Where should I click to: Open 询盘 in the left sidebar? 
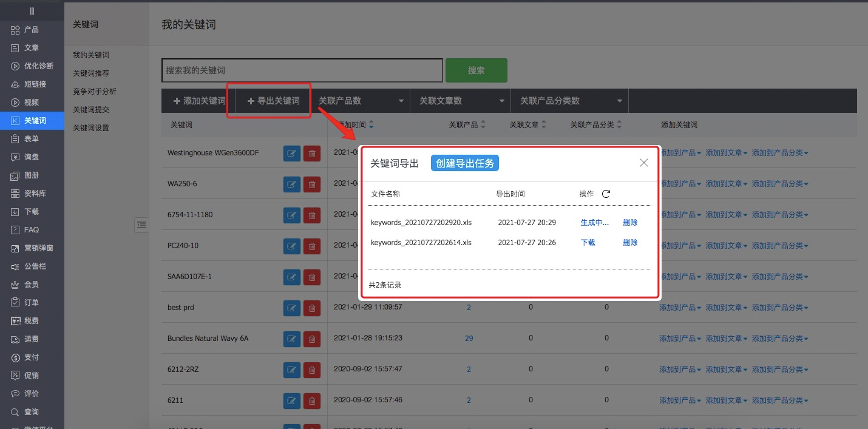32,157
